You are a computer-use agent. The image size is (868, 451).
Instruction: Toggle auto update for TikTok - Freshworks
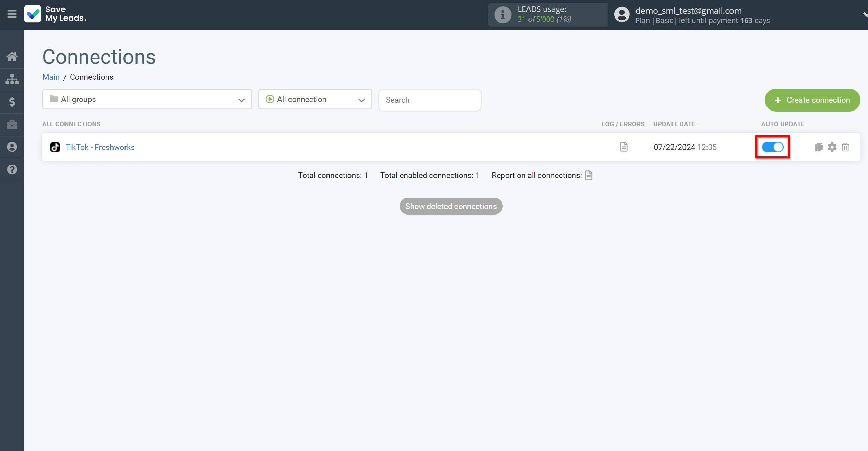click(773, 147)
